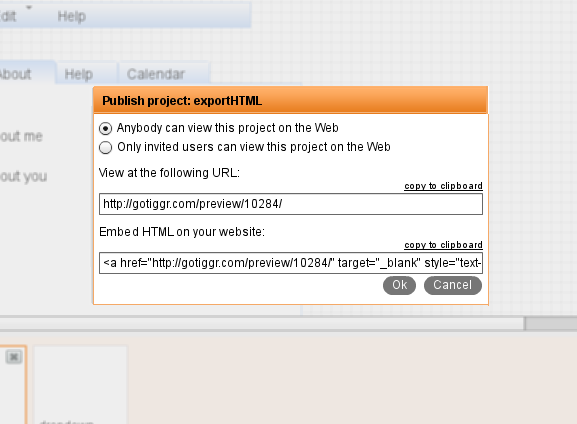Click the gotiggr preview URL field
This screenshot has width=577, height=424.
(291, 204)
